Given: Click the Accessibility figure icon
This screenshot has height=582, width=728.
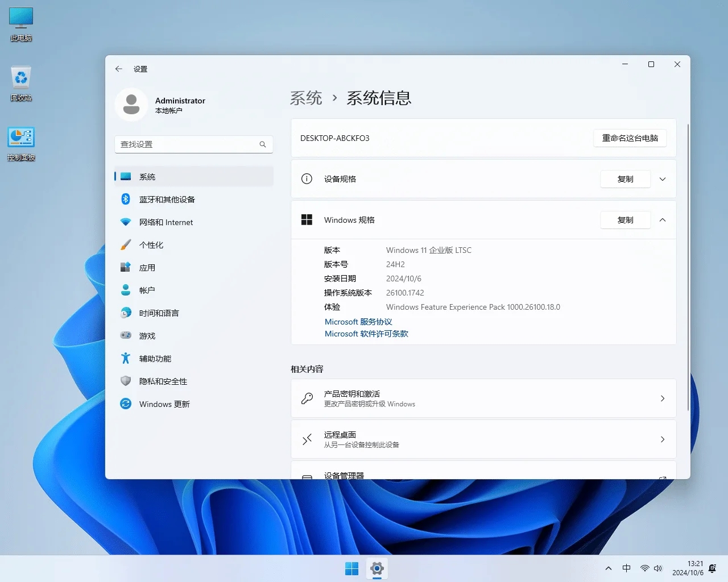Looking at the screenshot, I should (126, 358).
